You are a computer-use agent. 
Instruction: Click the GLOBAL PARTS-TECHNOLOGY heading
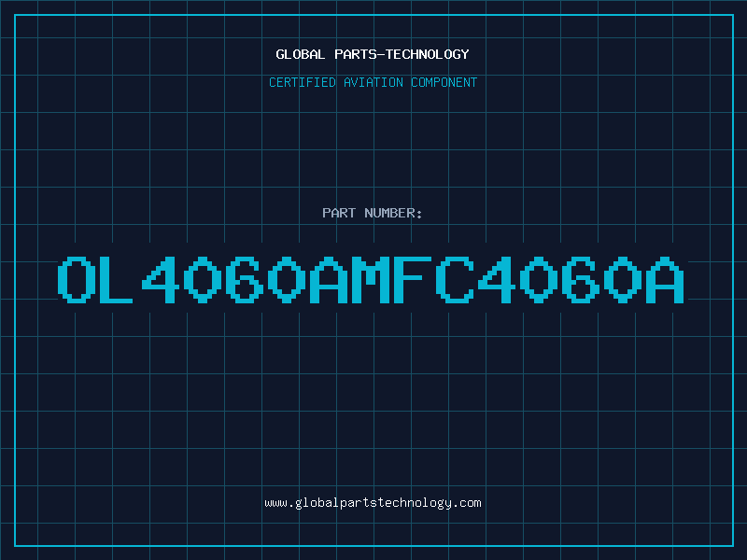373,54
